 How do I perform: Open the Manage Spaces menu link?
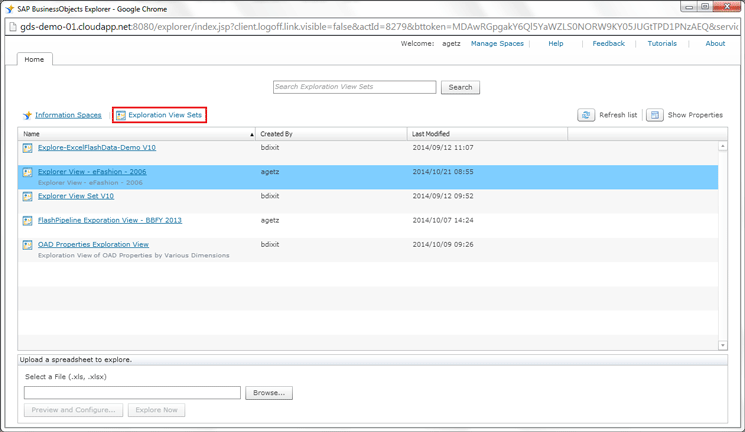pyautogui.click(x=497, y=44)
